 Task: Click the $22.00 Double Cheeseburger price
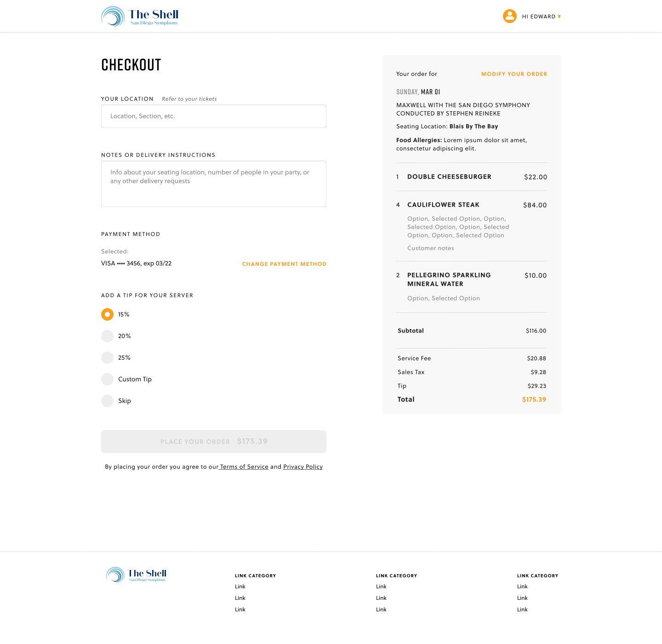[x=536, y=177]
